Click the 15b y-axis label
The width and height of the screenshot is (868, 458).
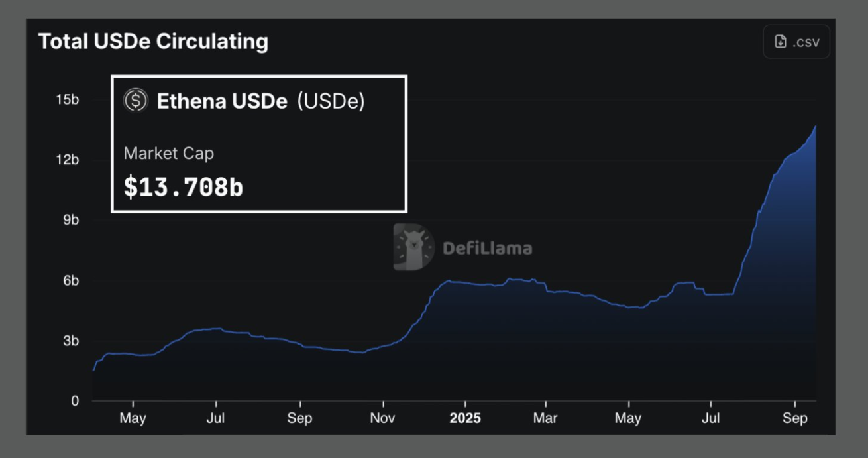point(68,100)
